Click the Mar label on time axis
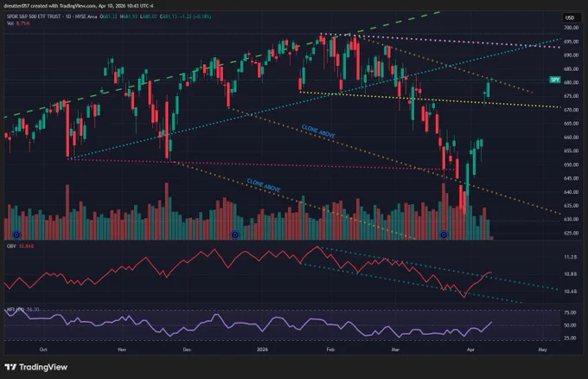Image resolution: width=588 pixels, height=379 pixels. (395, 350)
